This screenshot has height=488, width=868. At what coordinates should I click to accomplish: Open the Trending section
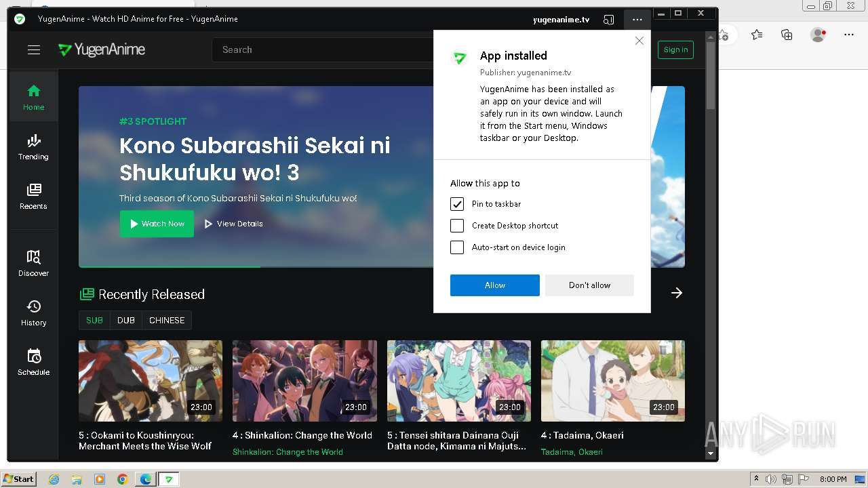click(33, 147)
